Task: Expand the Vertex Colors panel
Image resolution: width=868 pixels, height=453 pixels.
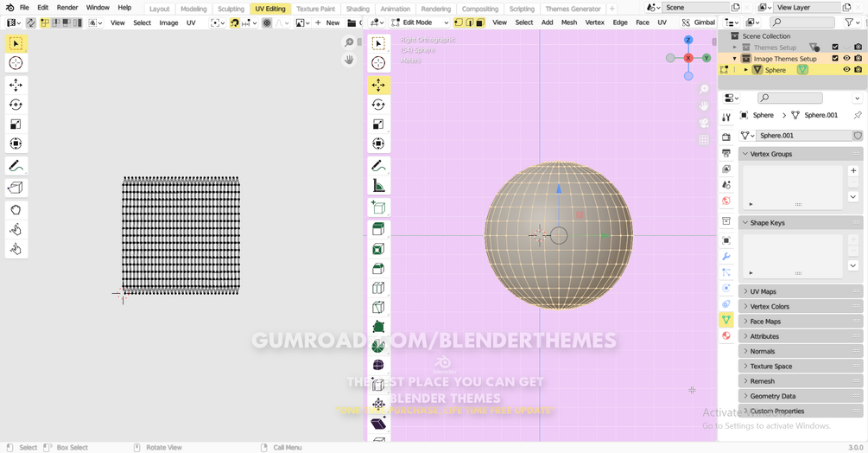Action: 801,306
